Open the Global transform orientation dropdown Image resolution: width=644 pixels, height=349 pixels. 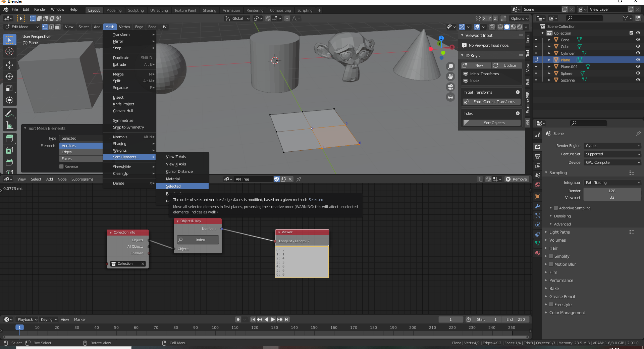pos(237,18)
